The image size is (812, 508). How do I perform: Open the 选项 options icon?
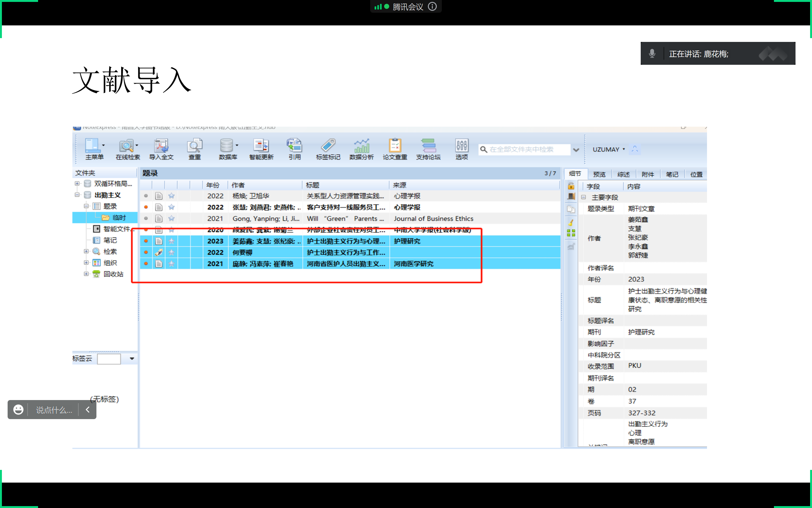[x=462, y=149]
